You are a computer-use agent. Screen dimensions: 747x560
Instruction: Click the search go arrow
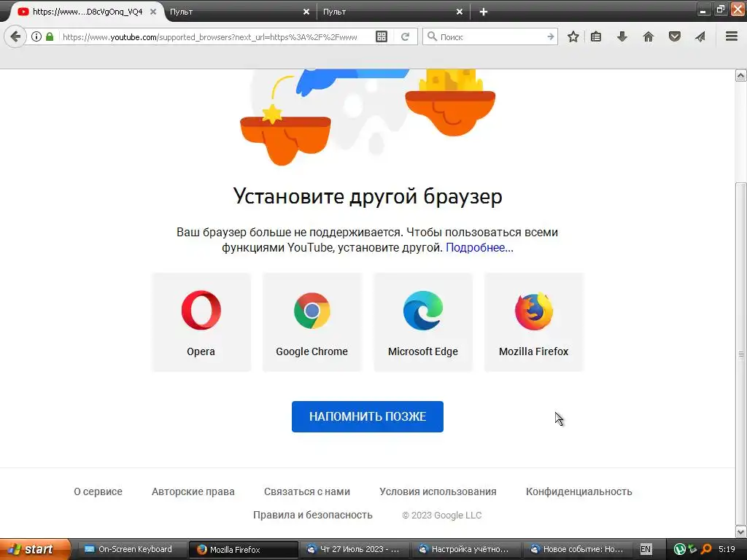(x=550, y=36)
